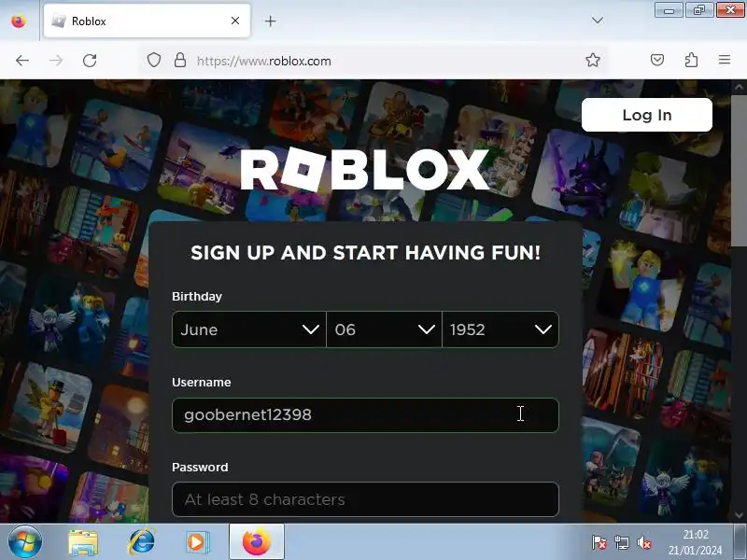Click the "Birthday" label
Viewport: 747px width, 560px height.
[197, 296]
